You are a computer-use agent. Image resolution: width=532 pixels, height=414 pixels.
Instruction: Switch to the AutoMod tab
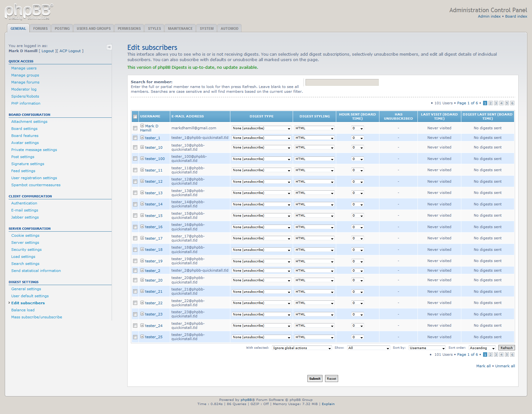click(229, 28)
